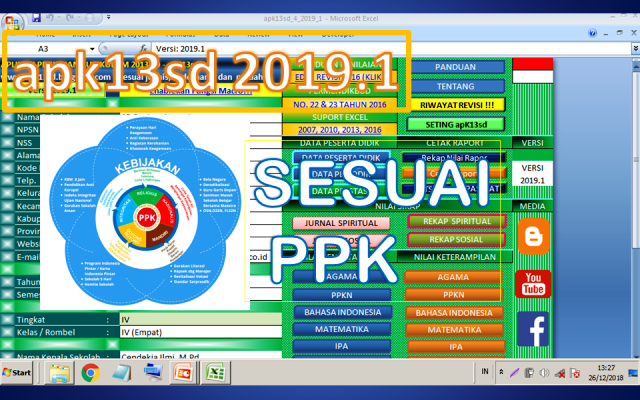640x400 pixels.
Task: Open the REKAP SOSIAL button
Action: [x=456, y=240]
